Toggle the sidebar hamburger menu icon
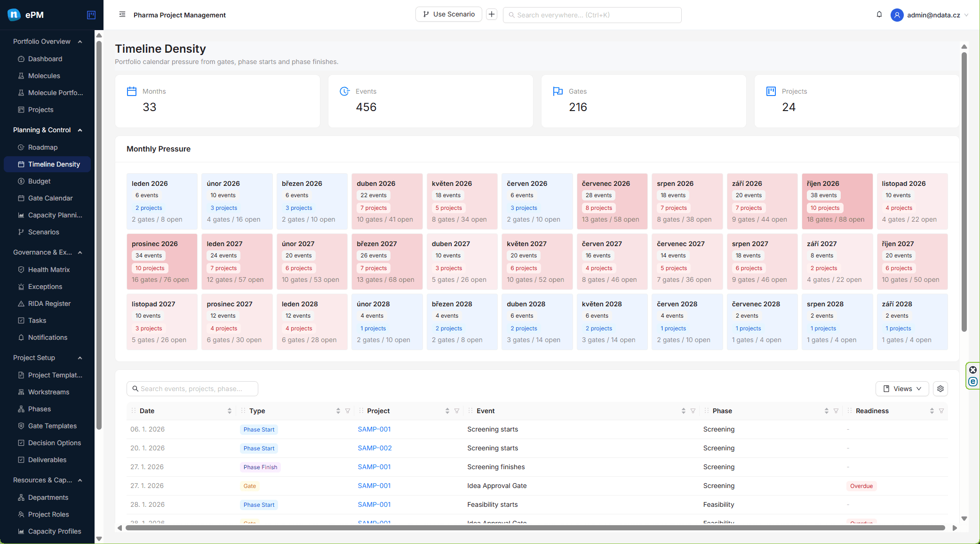The height and width of the screenshot is (544, 980). (122, 15)
